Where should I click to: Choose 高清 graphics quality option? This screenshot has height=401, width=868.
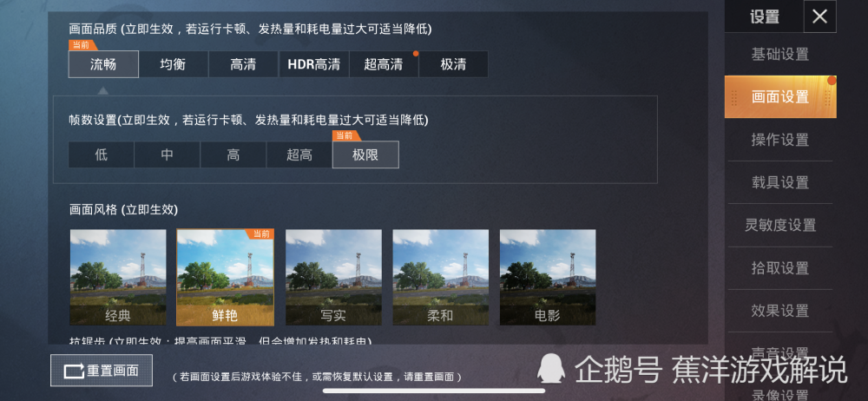tap(244, 64)
